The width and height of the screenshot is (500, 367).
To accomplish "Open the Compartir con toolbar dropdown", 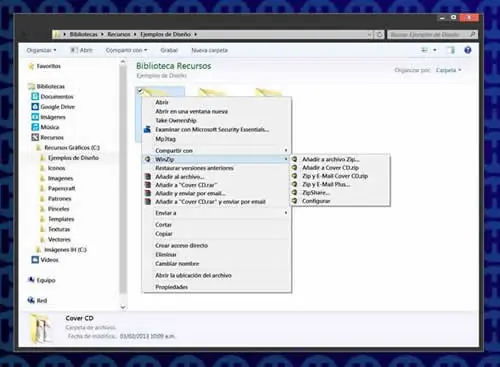I will 126,50.
